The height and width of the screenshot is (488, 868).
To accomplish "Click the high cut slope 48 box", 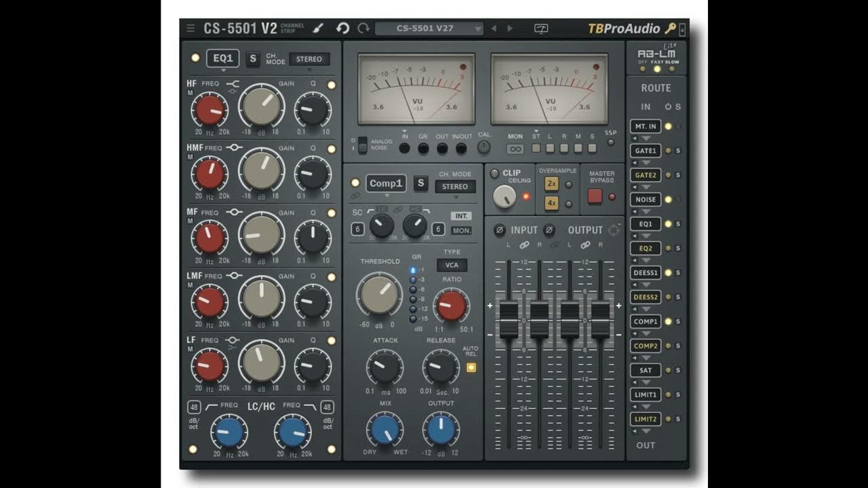I will click(x=327, y=407).
